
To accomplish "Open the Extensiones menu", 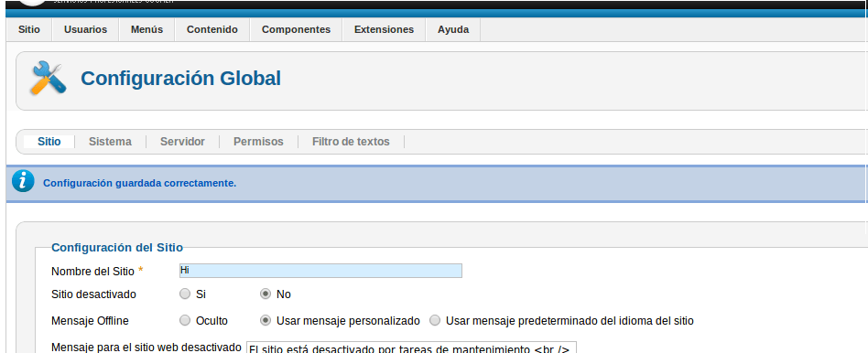I will [384, 30].
